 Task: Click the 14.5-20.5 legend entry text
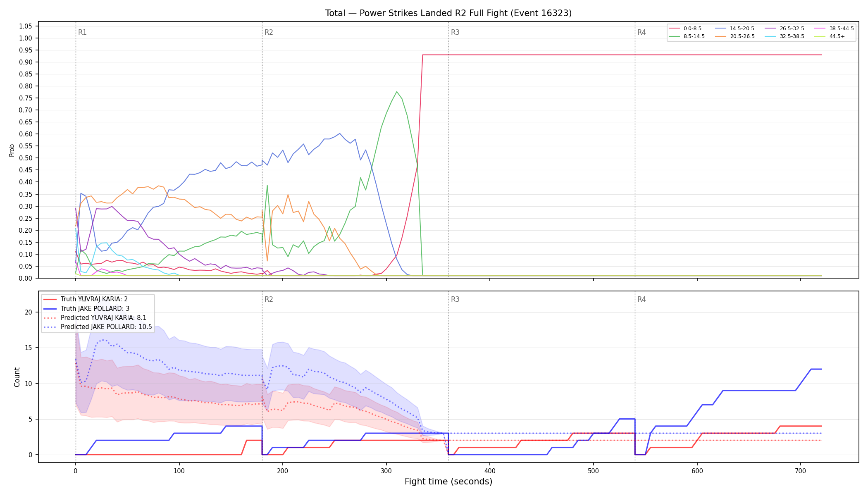[742, 29]
